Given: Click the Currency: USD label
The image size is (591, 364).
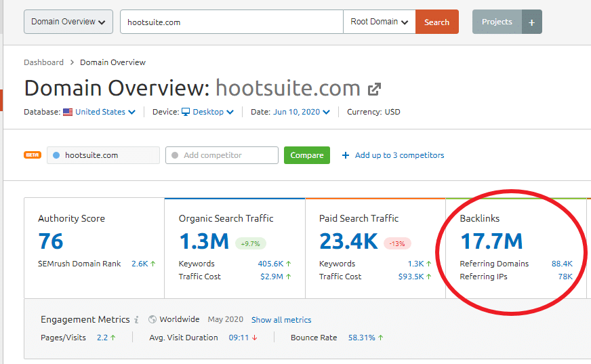Looking at the screenshot, I should point(373,112).
